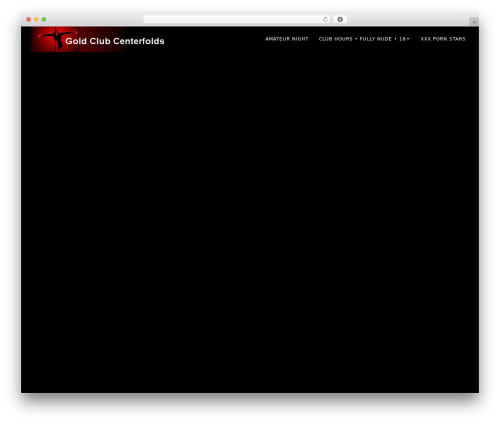Click the Gold Club Centerfolds logo image
Viewport: 500px width, 423px height.
pyautogui.click(x=78, y=39)
